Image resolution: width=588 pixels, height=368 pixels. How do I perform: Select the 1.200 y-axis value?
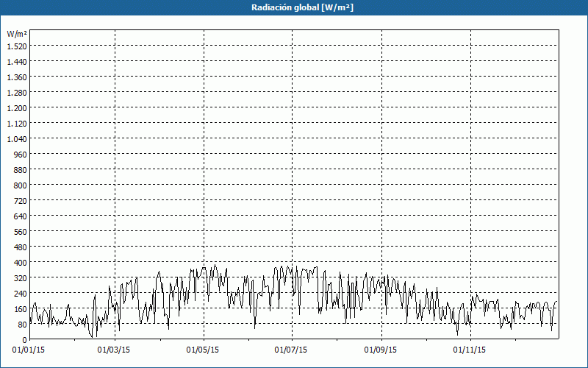[17, 108]
